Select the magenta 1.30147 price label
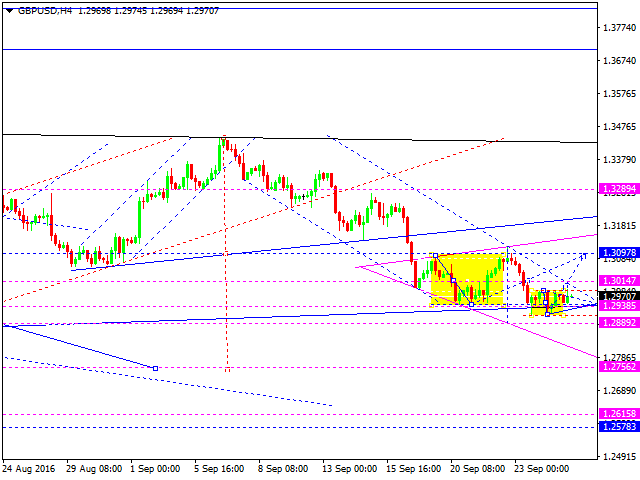 coord(619,280)
